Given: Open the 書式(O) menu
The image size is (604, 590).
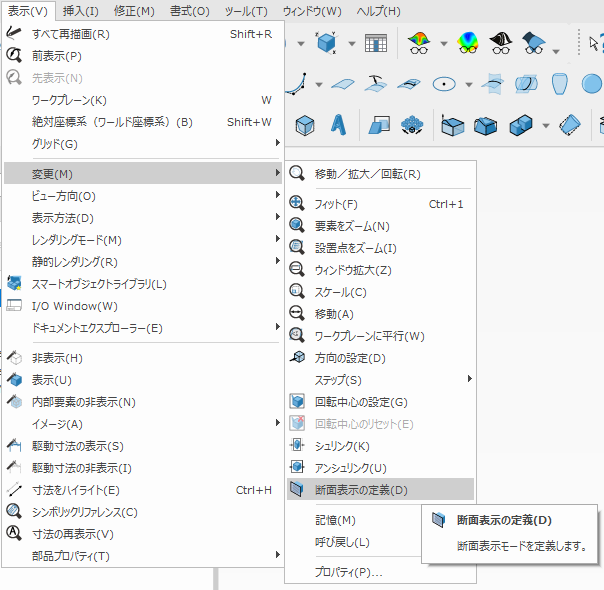Looking at the screenshot, I should point(190,11).
